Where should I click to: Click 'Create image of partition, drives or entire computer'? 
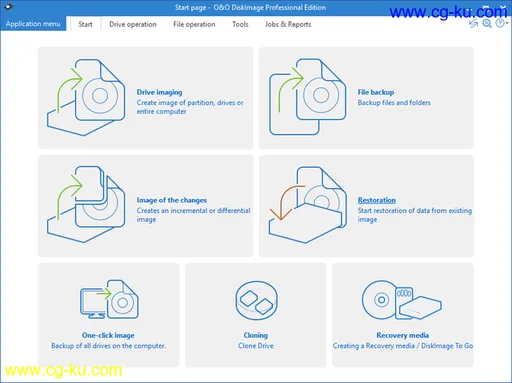[x=190, y=107]
